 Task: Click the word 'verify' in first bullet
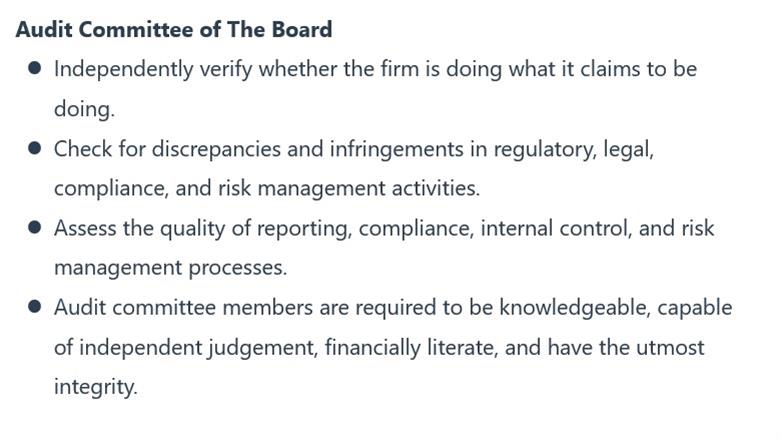point(226,69)
